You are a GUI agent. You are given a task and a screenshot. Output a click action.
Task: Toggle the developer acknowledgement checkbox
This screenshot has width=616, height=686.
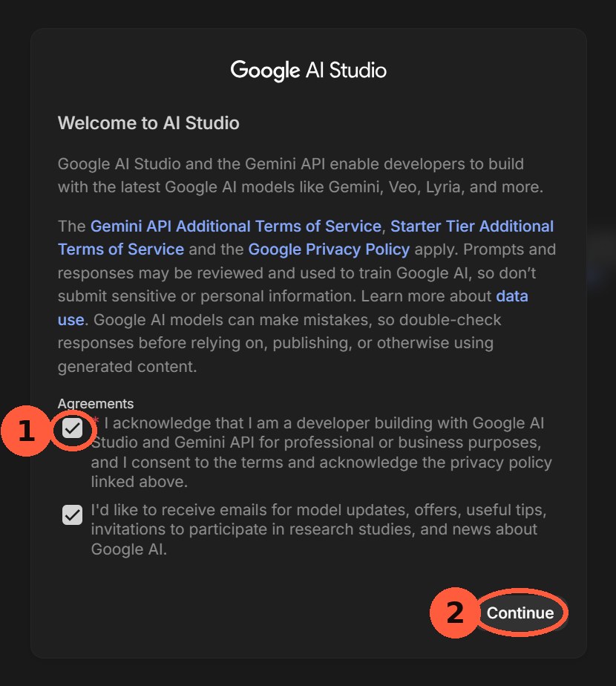[72, 428]
